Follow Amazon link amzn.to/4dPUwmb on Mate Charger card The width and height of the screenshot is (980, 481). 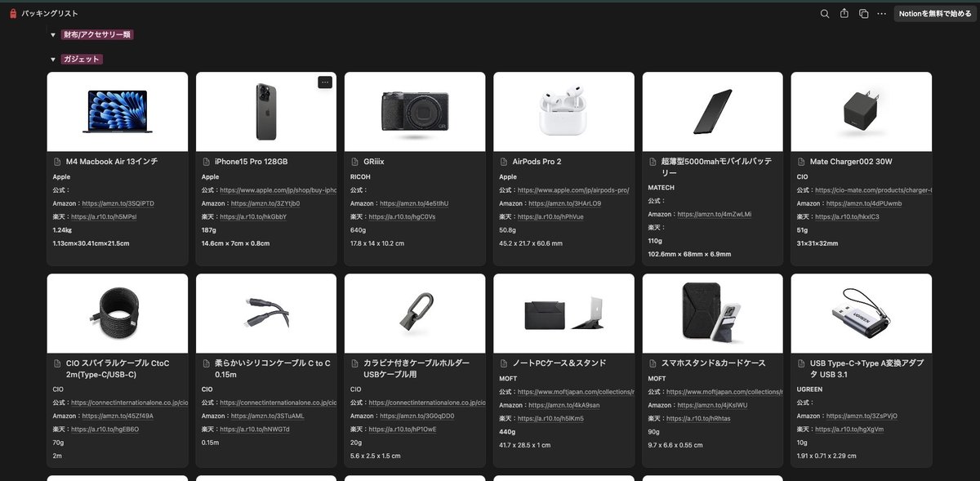coord(864,203)
